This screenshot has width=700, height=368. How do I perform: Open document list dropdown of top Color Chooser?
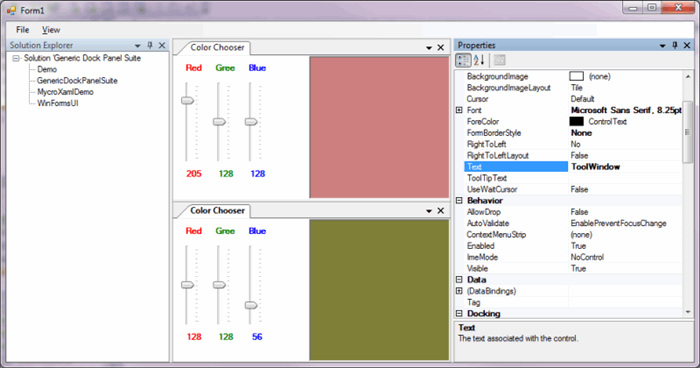click(x=429, y=48)
